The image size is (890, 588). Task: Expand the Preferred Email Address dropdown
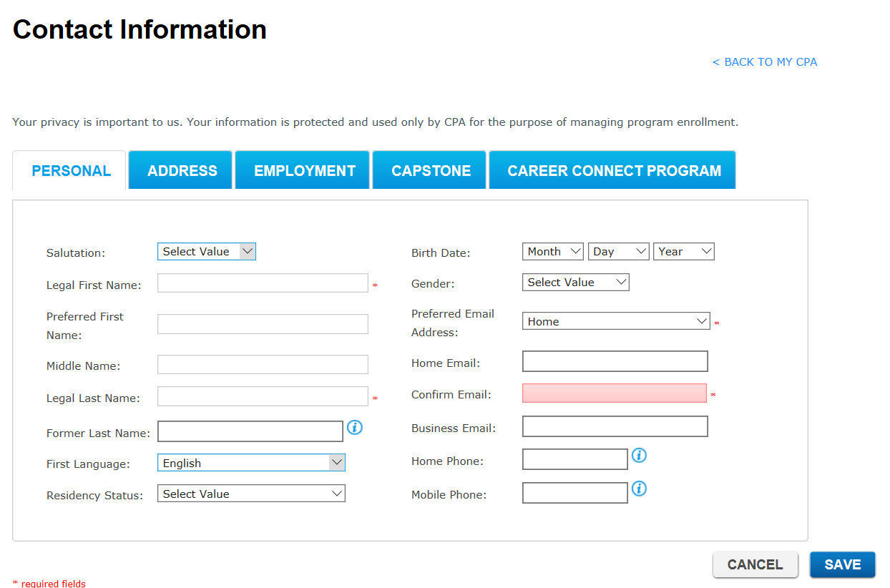pos(616,322)
